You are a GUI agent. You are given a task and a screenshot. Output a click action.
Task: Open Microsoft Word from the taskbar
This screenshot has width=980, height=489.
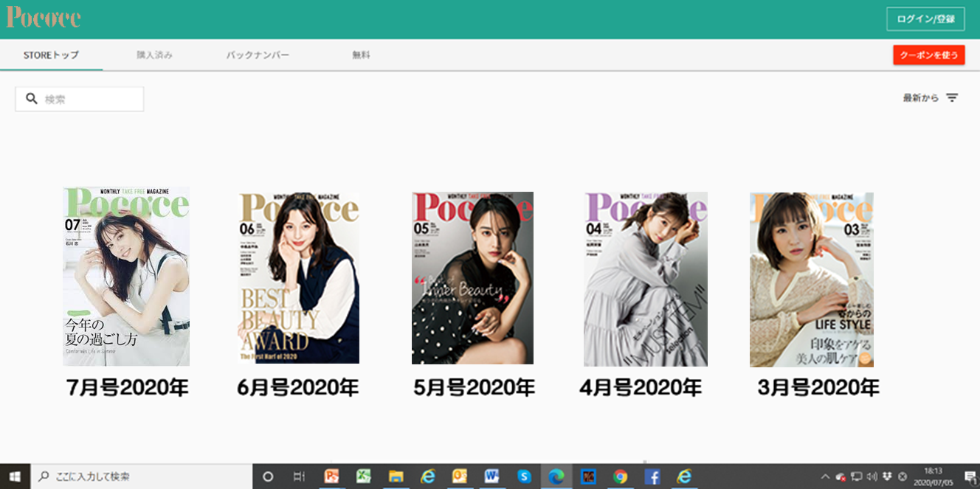tap(491, 476)
